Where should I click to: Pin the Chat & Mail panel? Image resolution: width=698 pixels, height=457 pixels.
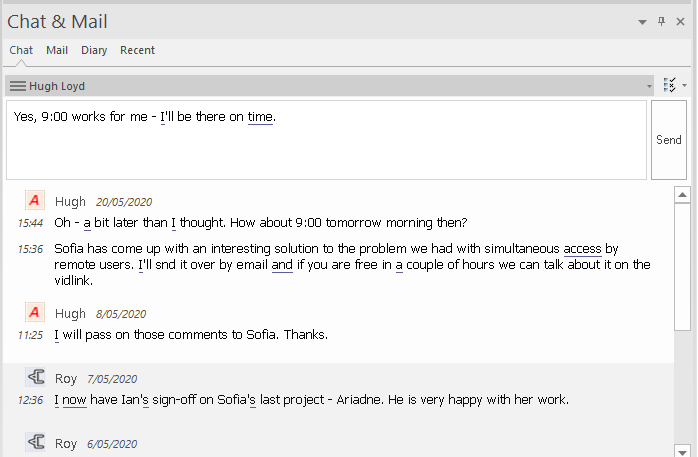pyautogui.click(x=661, y=22)
